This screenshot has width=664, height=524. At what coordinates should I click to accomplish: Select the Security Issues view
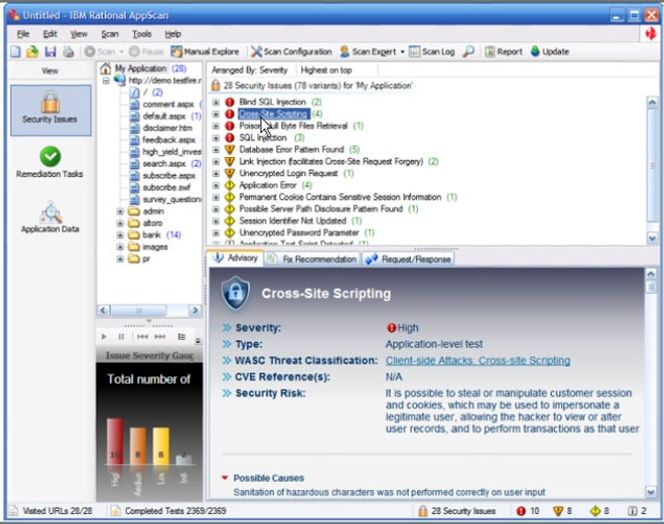point(50,110)
